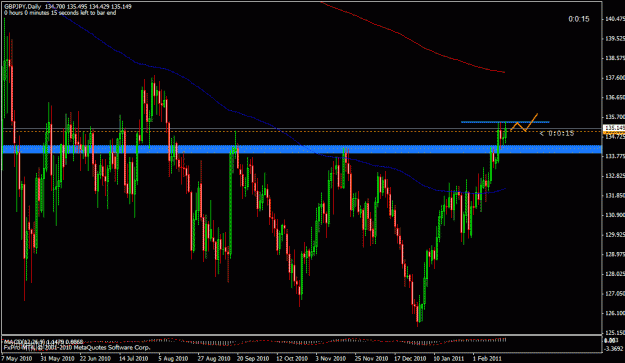Select the thick blue support zone rectangle
625x363 pixels.
tap(302, 149)
